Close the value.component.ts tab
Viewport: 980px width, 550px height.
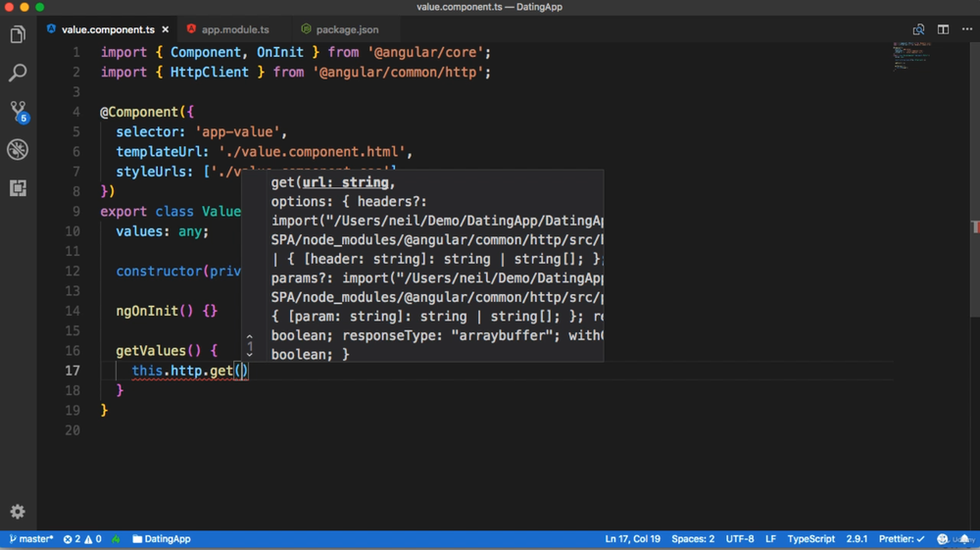coord(165,29)
